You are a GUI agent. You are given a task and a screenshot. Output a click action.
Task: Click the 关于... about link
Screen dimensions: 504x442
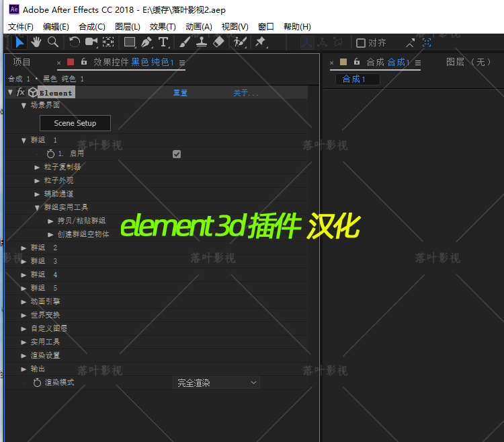(245, 93)
